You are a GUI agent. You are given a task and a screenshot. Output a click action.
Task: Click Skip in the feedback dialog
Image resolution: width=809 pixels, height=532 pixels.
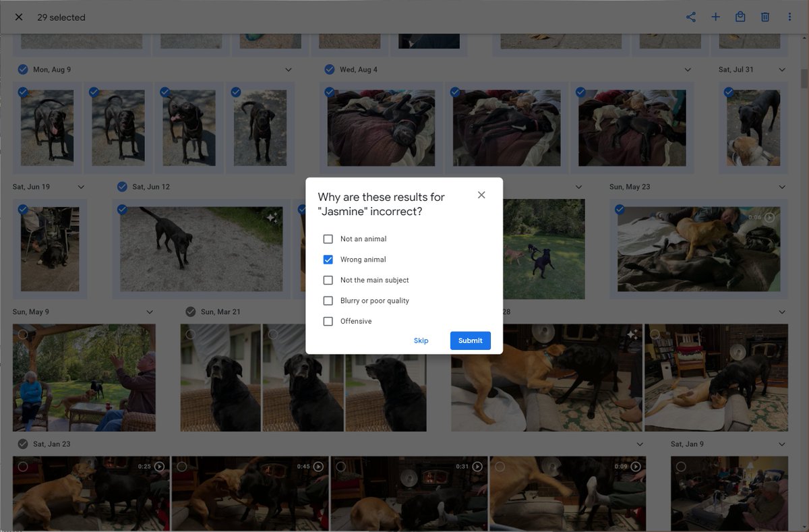(x=421, y=341)
